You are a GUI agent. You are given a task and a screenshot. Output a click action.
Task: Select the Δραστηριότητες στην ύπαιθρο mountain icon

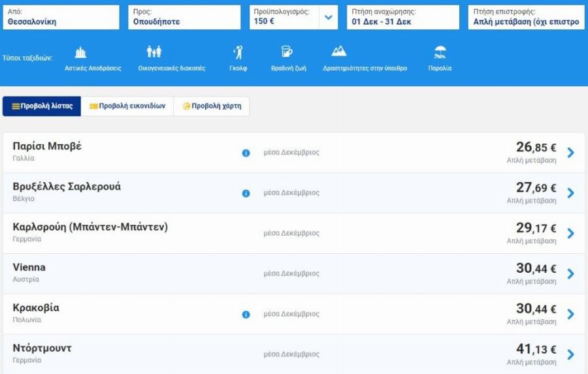338,52
